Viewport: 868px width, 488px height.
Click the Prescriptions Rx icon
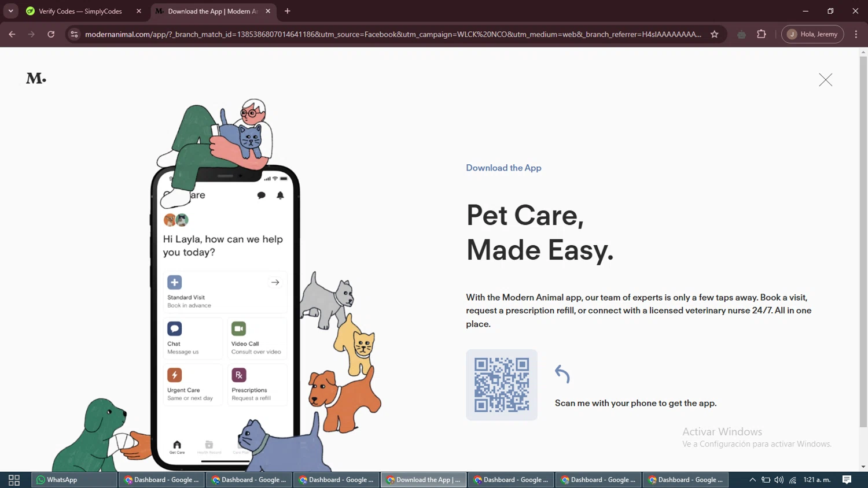point(238,375)
